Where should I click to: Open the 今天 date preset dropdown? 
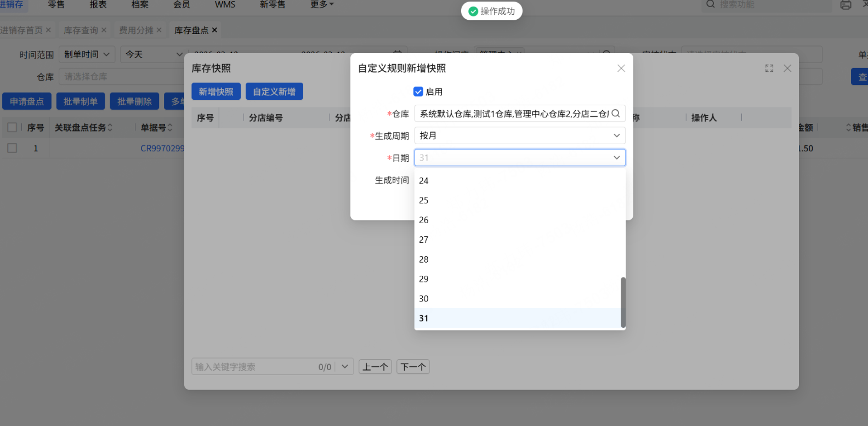[154, 55]
